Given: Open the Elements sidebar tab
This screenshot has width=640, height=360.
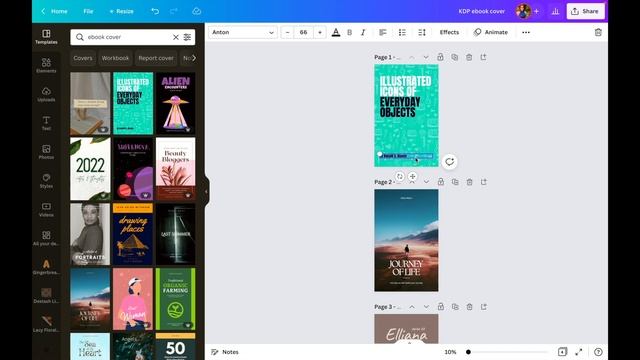Looking at the screenshot, I should click(x=46, y=65).
